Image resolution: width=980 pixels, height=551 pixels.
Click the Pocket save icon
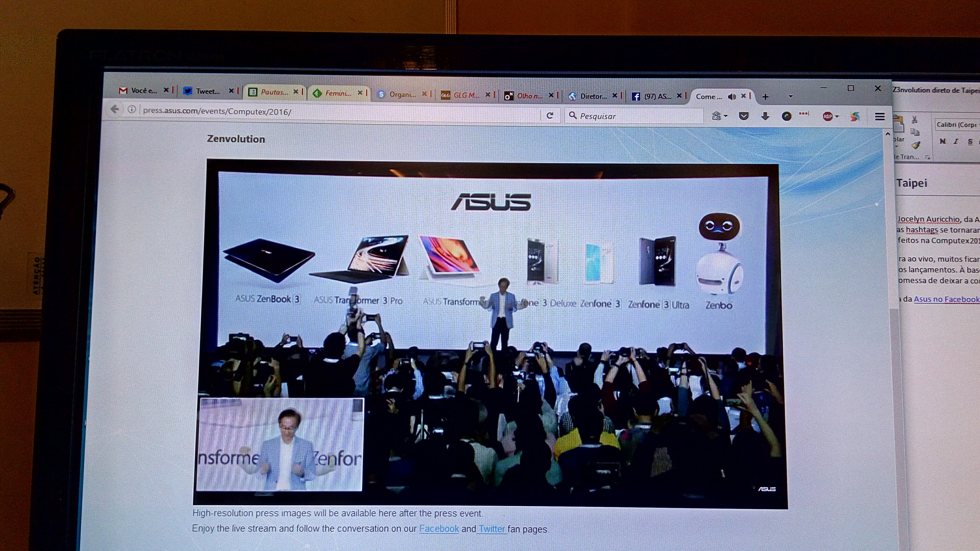[743, 116]
